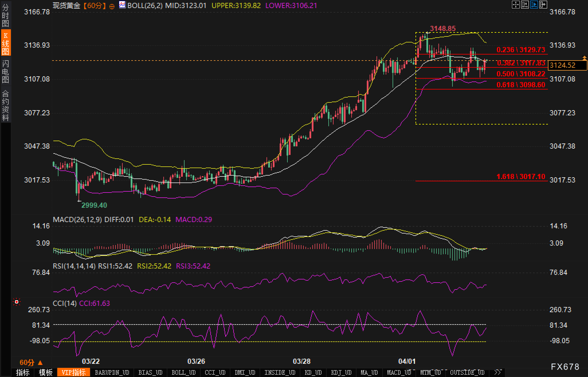The width and height of the screenshot is (588, 377).
Task: Click the red sun marker icon near CCI
Action: 17,302
